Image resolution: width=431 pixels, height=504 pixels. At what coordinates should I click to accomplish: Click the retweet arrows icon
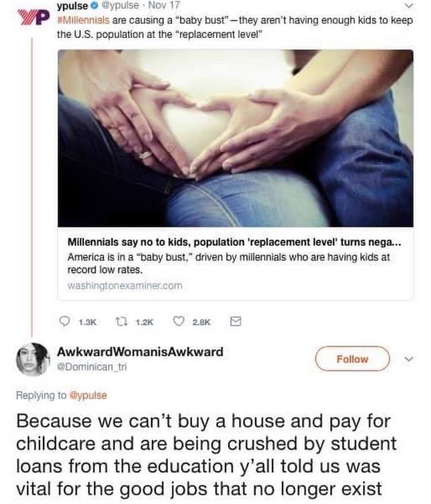tap(121, 321)
